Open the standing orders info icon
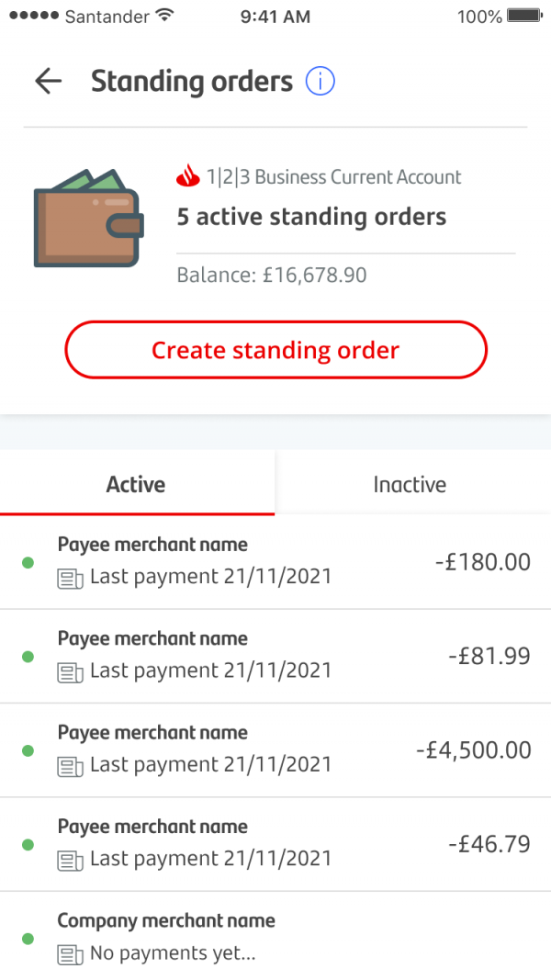Image resolution: width=551 pixels, height=980 pixels. click(320, 81)
